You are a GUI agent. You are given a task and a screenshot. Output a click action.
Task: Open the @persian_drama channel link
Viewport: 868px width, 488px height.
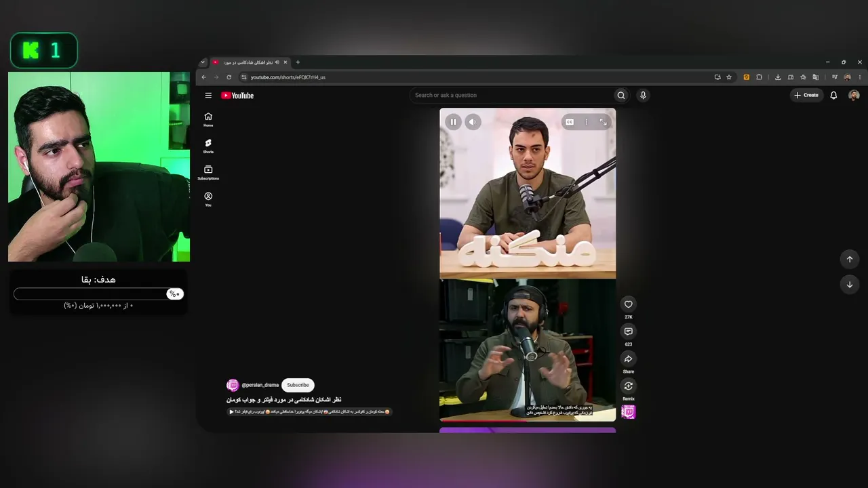[260, 385]
